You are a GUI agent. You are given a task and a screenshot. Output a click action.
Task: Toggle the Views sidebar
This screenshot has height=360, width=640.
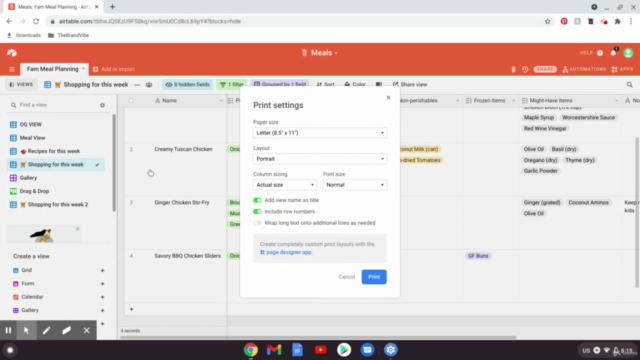(21, 84)
